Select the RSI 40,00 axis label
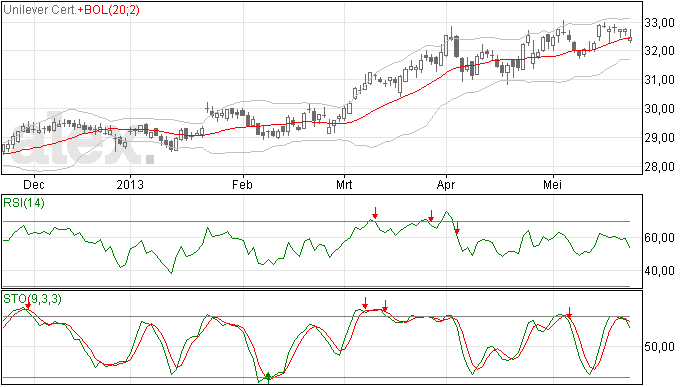Screen dimensions: 690x387 click(x=659, y=271)
